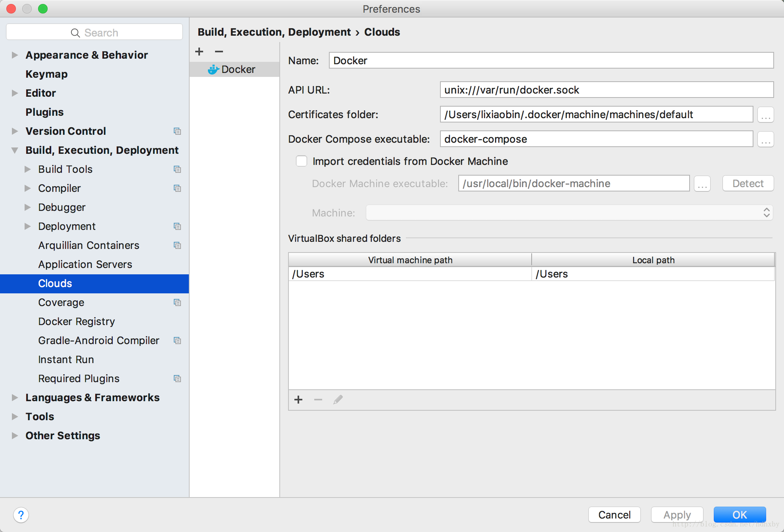Image resolution: width=784 pixels, height=532 pixels.
Task: Expand Languages & Frameworks section
Action: click(15, 398)
